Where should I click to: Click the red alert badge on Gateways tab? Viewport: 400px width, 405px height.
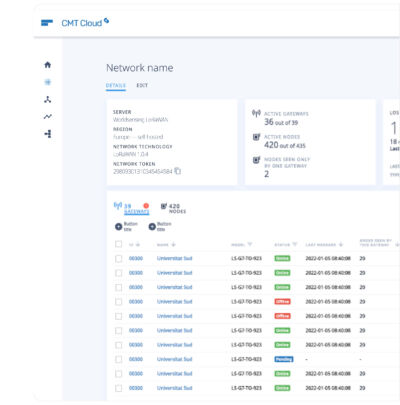click(x=146, y=206)
